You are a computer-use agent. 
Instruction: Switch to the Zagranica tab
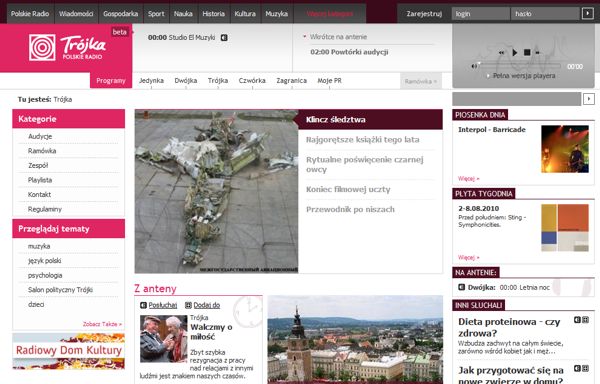(x=292, y=81)
